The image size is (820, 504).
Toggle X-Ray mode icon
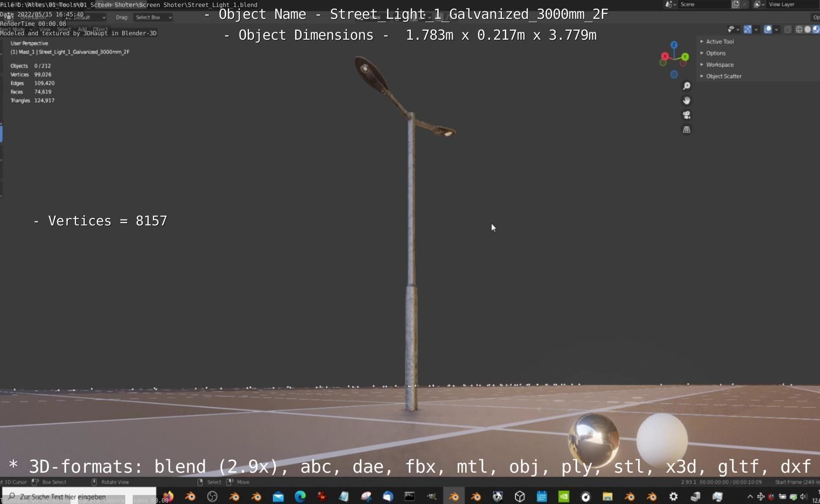tap(788, 30)
